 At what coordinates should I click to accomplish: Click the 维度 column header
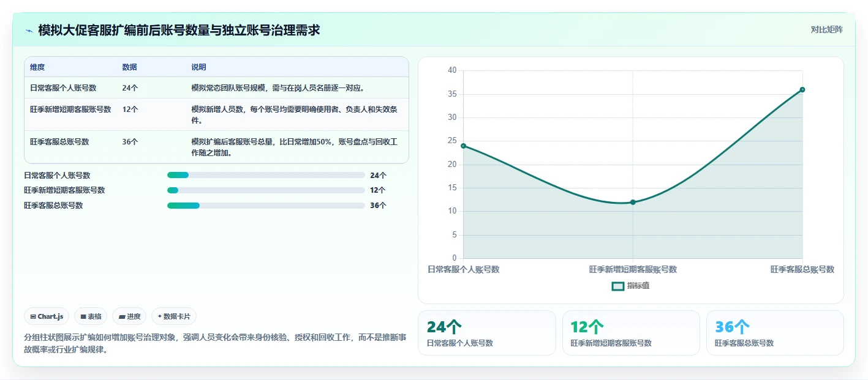(x=37, y=67)
